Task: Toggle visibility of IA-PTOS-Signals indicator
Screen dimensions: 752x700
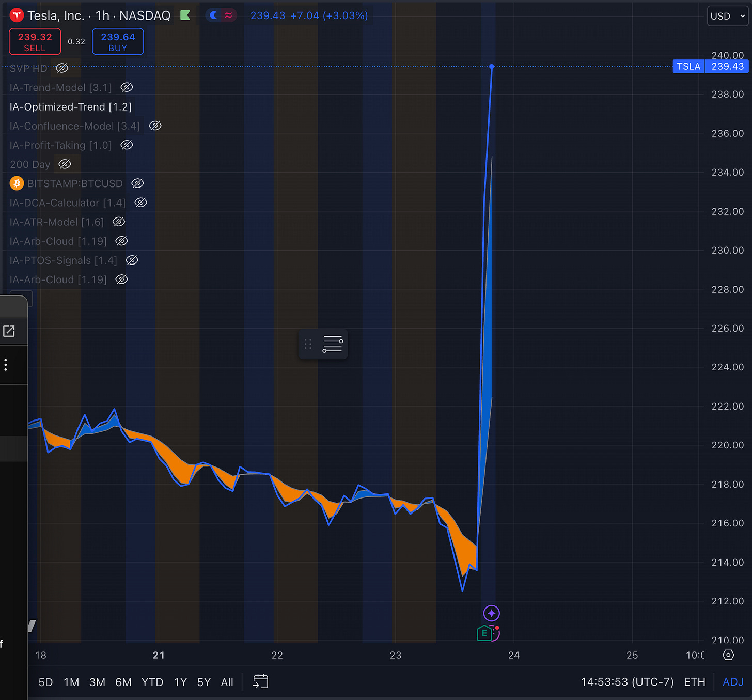Action: (132, 260)
